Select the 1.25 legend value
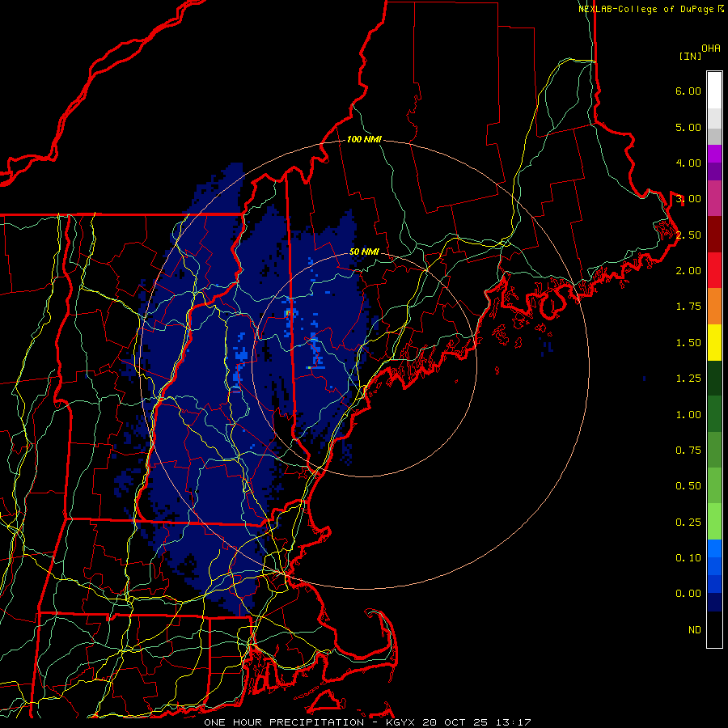 tap(688, 379)
